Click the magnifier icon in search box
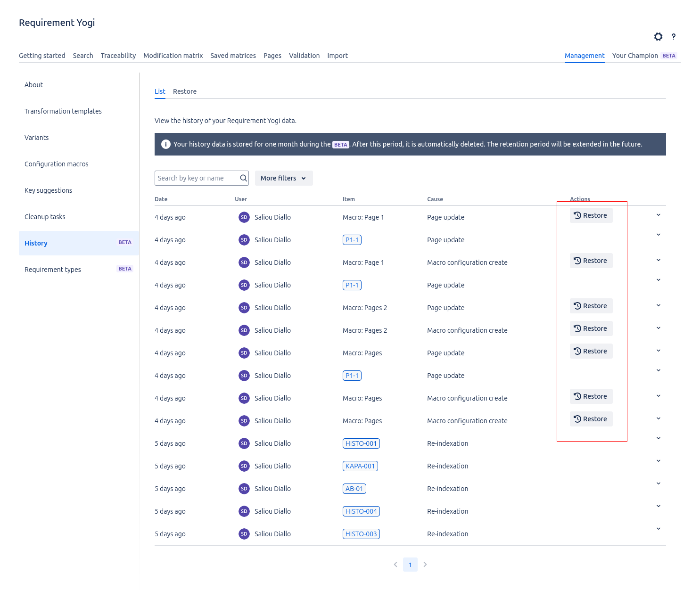Viewport: 700px width, 590px height. [x=243, y=178]
